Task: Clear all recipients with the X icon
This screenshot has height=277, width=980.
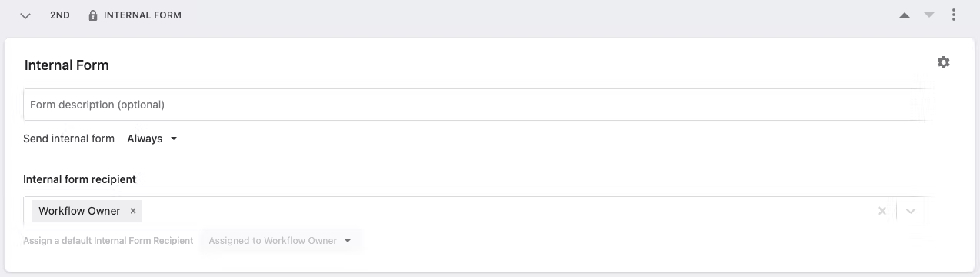Action: pyautogui.click(x=882, y=211)
